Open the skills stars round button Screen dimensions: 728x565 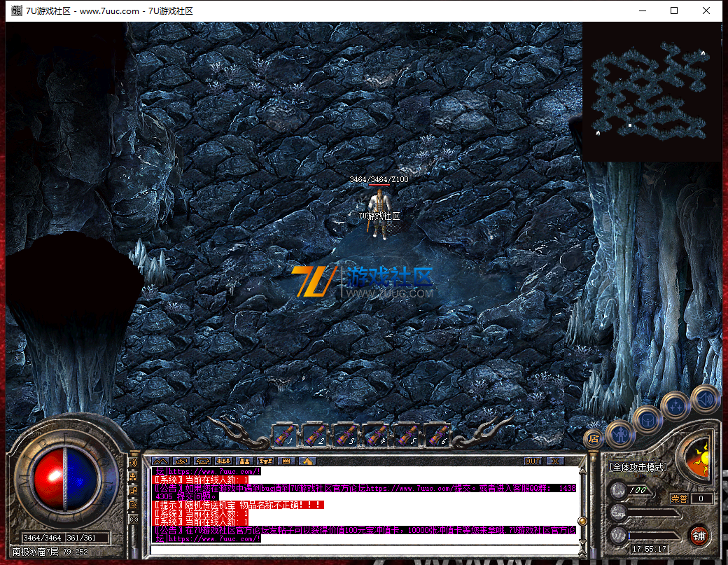click(x=675, y=406)
